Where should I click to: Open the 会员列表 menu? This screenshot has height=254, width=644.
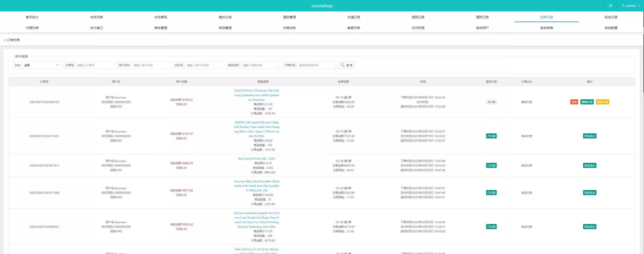click(x=96, y=17)
